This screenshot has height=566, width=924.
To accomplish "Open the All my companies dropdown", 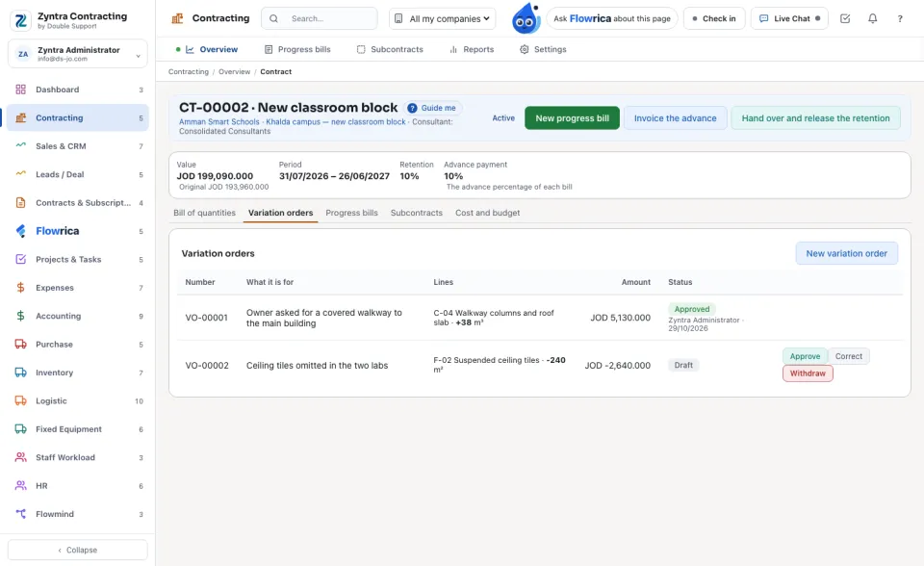I will click(x=442, y=18).
